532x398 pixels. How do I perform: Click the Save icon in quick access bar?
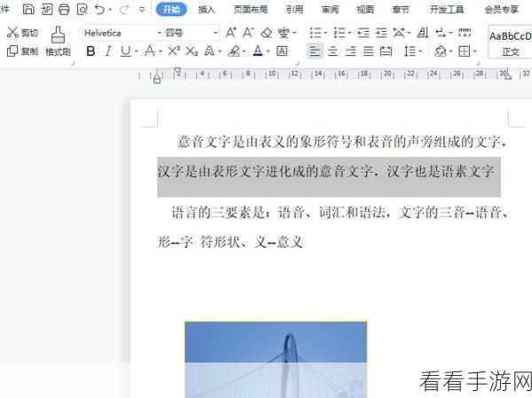pyautogui.click(x=28, y=9)
